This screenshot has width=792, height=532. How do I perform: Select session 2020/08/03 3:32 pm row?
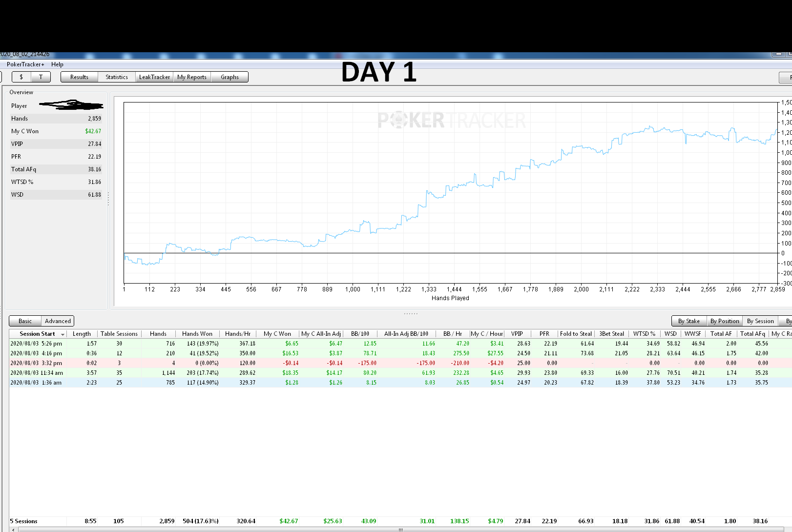coord(400,363)
